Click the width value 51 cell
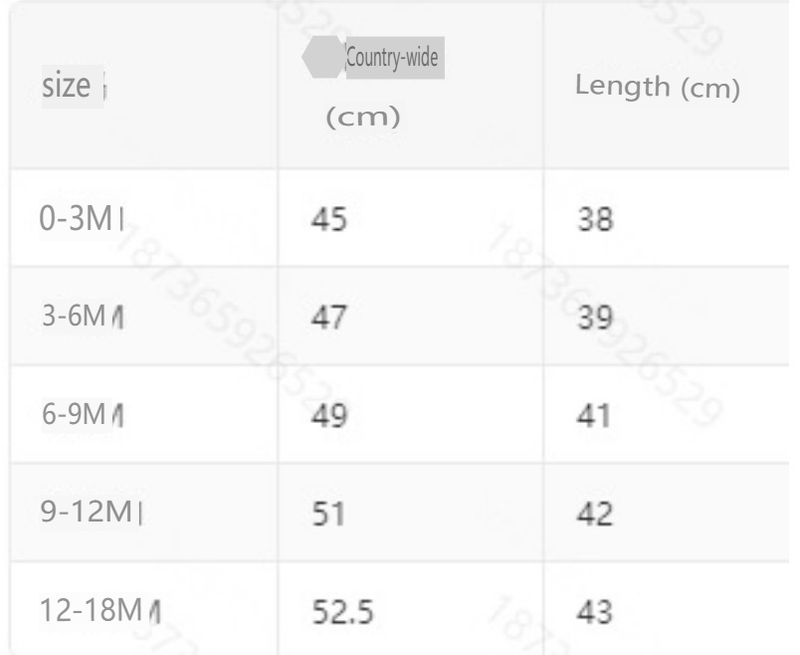 click(326, 512)
